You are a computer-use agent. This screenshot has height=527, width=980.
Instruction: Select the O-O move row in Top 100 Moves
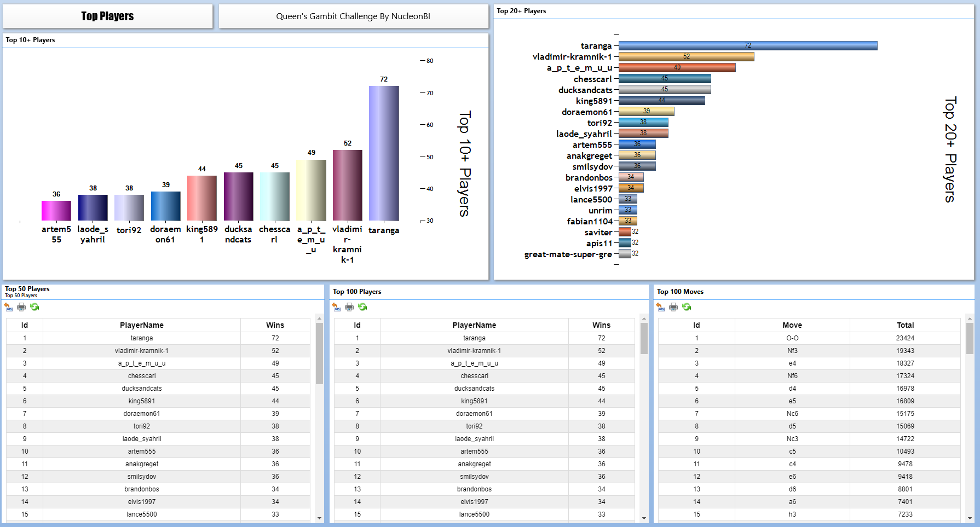click(792, 338)
